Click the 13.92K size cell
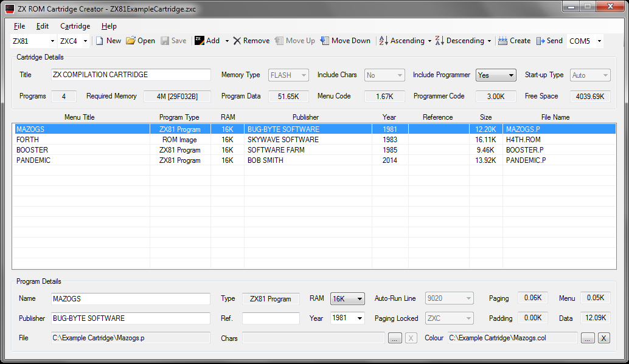The height and width of the screenshot is (364, 629). pyautogui.click(x=486, y=160)
